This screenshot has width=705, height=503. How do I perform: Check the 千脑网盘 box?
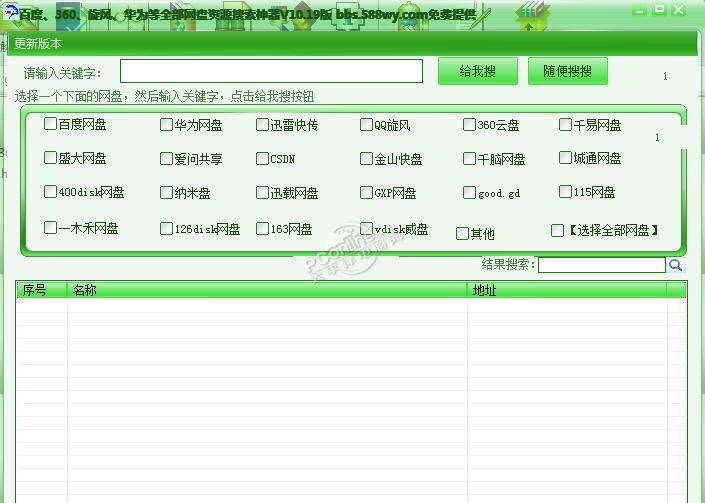coord(469,158)
